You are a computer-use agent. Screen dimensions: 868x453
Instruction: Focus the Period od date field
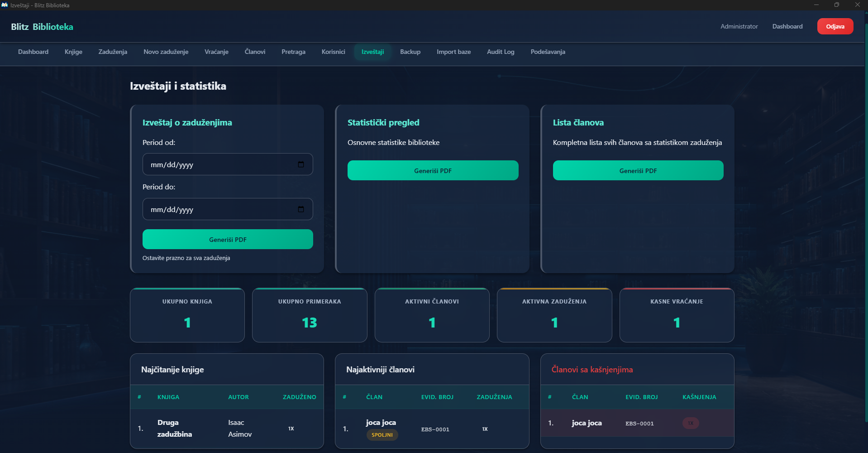(x=228, y=164)
